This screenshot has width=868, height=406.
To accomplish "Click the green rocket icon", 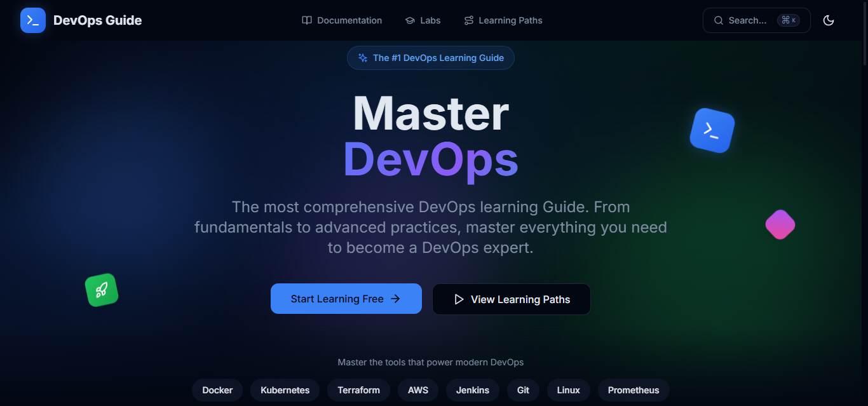I will [x=101, y=289].
